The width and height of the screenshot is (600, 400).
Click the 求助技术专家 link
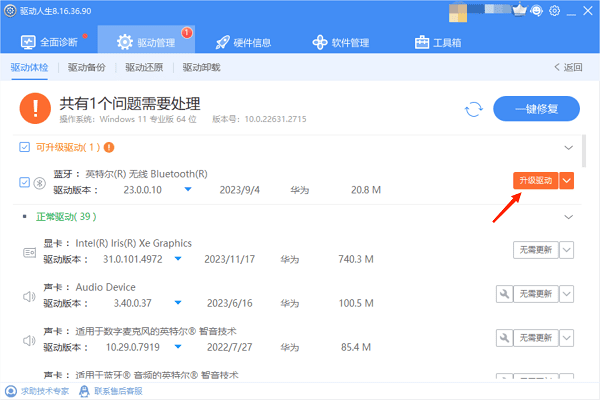tap(46, 389)
